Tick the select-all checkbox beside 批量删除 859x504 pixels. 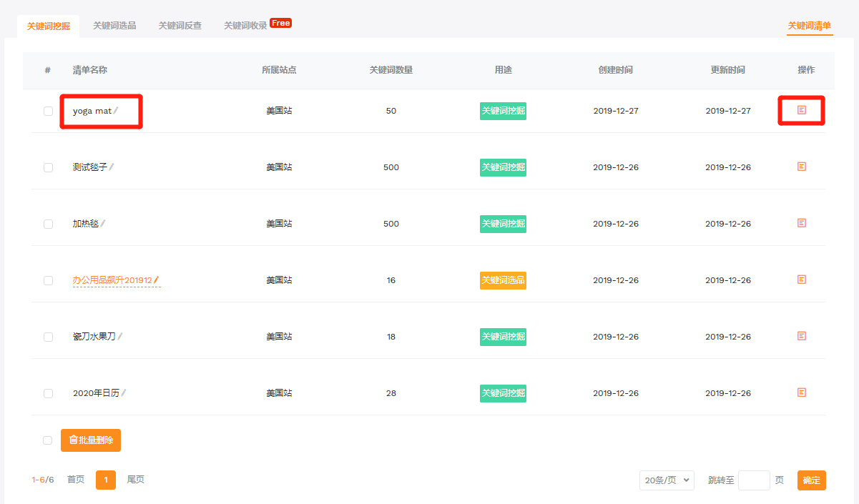[47, 440]
